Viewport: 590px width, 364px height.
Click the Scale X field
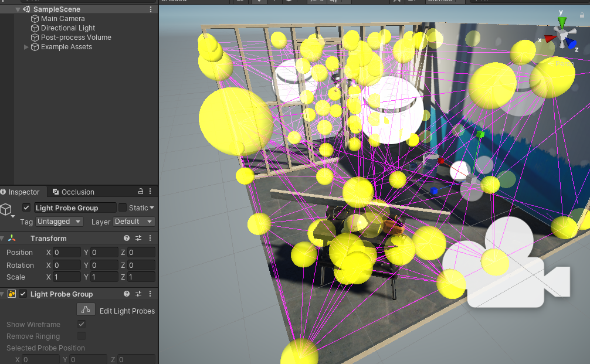(x=67, y=277)
